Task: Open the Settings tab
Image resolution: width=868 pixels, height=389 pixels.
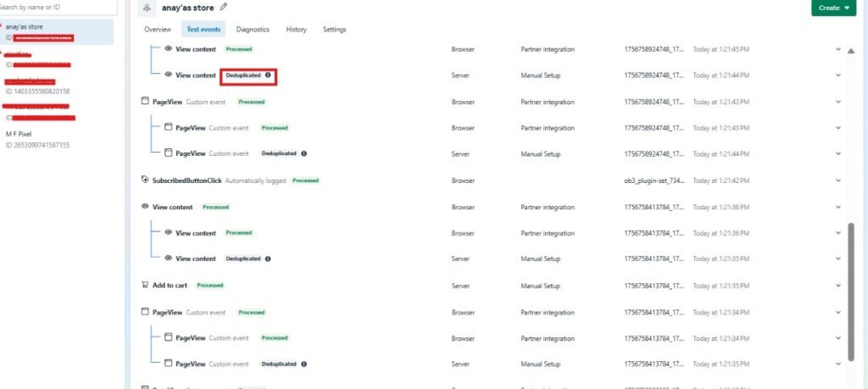Action: coord(335,30)
